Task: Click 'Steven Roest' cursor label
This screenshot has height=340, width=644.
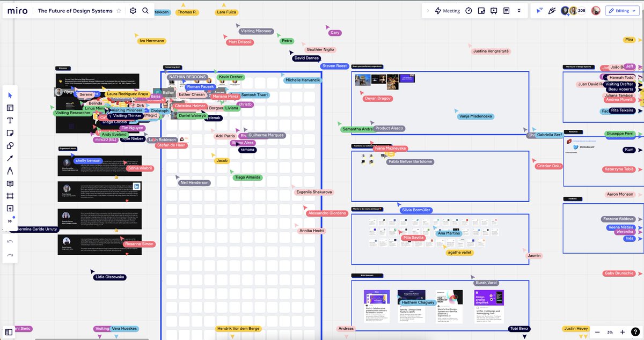Action: tap(335, 66)
